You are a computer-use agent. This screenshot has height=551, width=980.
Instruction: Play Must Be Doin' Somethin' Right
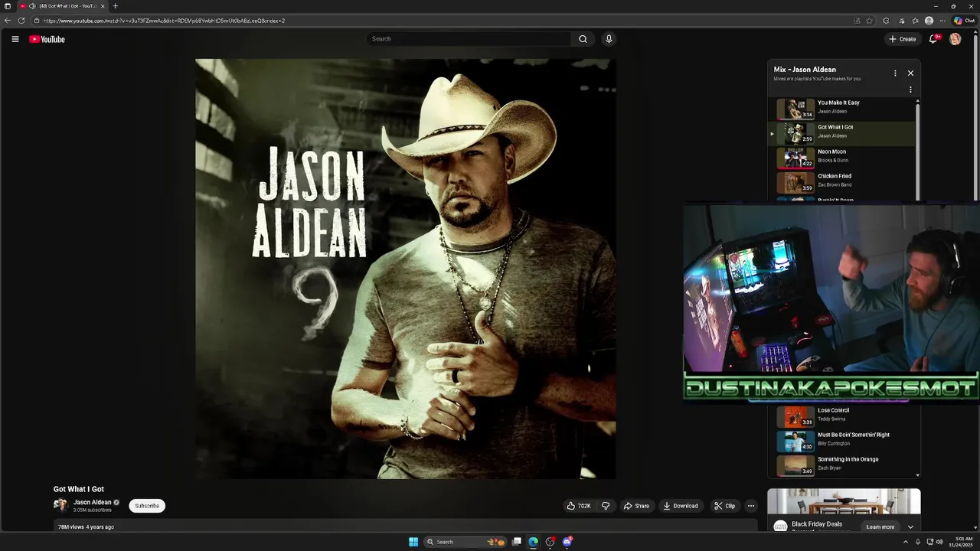(x=841, y=441)
